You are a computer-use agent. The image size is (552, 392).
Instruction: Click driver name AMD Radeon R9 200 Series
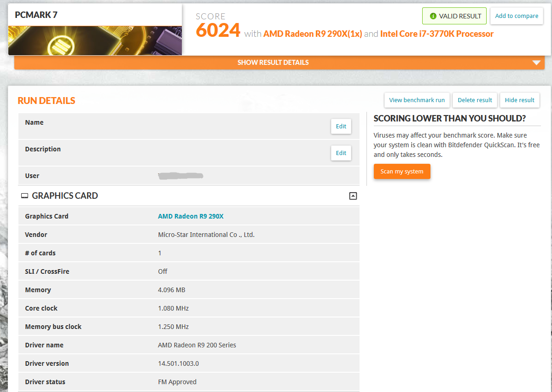pyautogui.click(x=197, y=345)
